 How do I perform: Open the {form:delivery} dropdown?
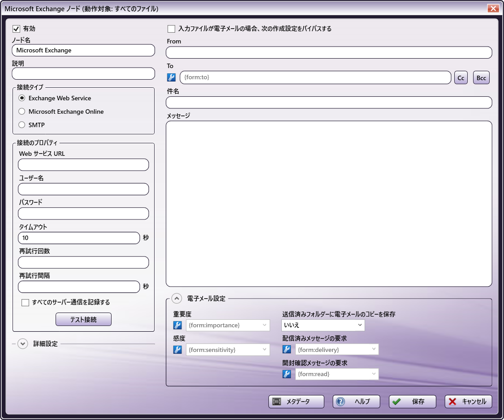tap(337, 349)
